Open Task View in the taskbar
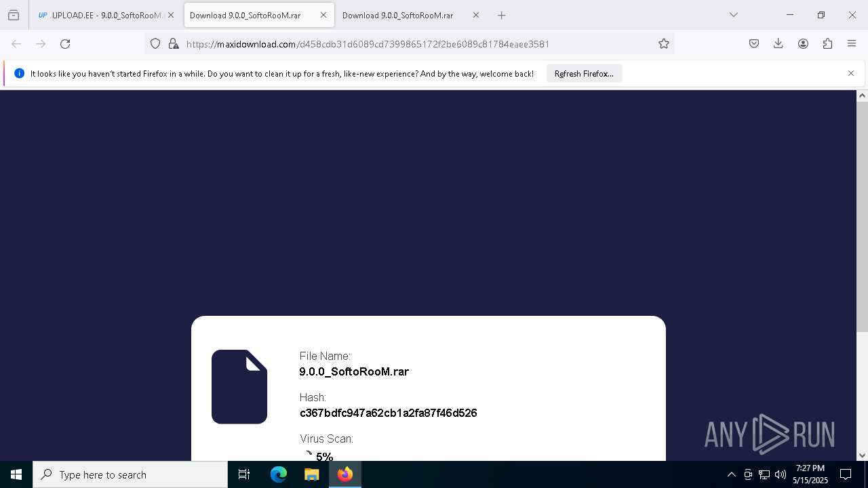868x488 pixels. (x=244, y=474)
